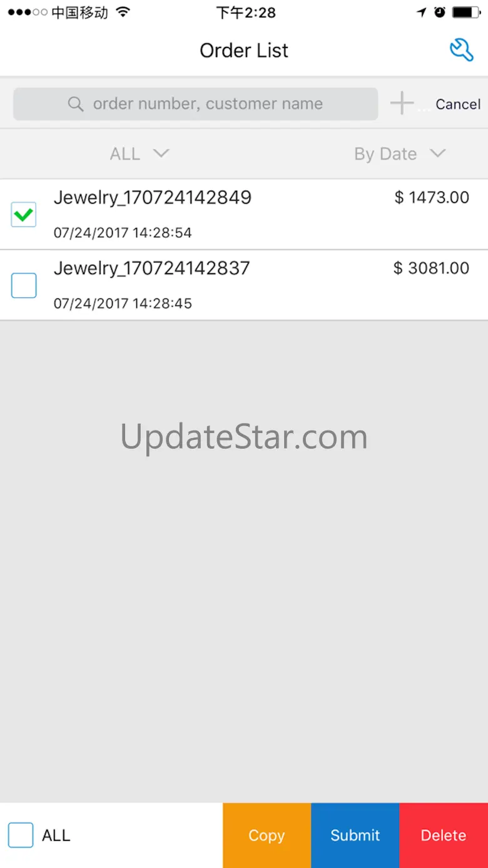Screen dimensions: 488x868
Task: Open order Jewelry_170724142837 row
Action: pos(244,285)
